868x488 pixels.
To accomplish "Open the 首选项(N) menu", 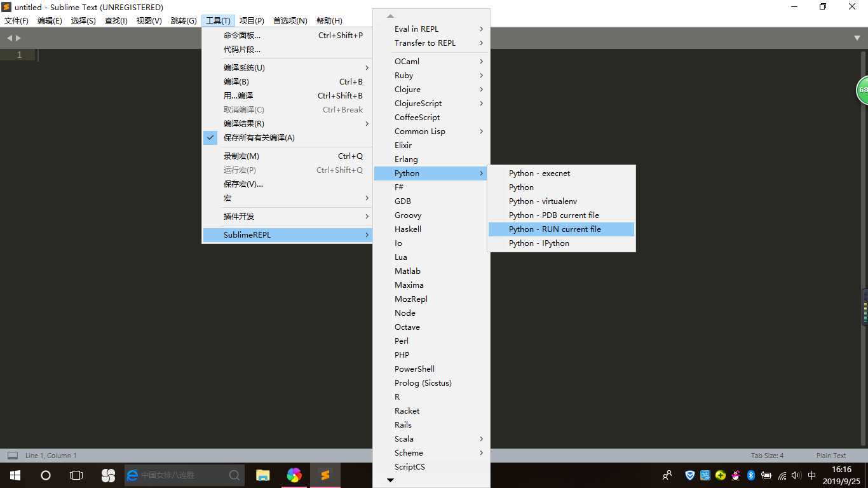I will point(290,21).
